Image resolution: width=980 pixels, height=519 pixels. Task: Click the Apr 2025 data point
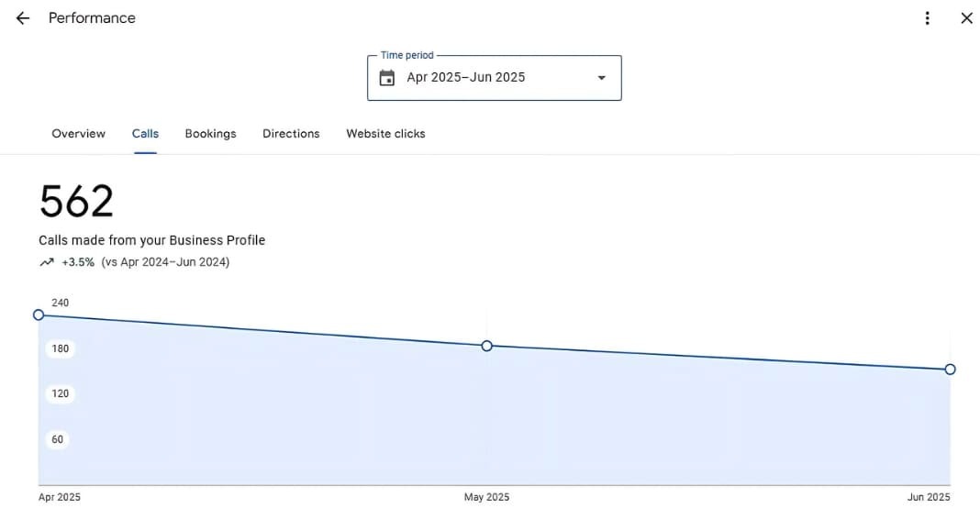(39, 315)
